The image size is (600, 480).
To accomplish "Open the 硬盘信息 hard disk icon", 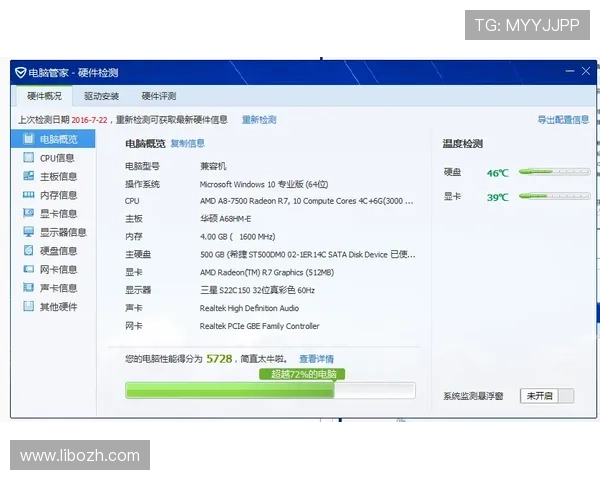I will [28, 250].
